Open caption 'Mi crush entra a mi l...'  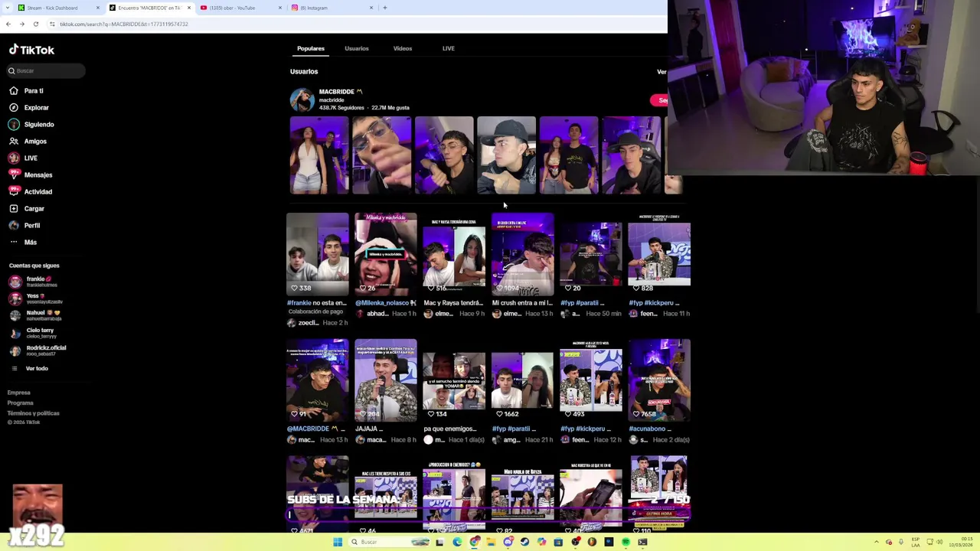(x=522, y=303)
